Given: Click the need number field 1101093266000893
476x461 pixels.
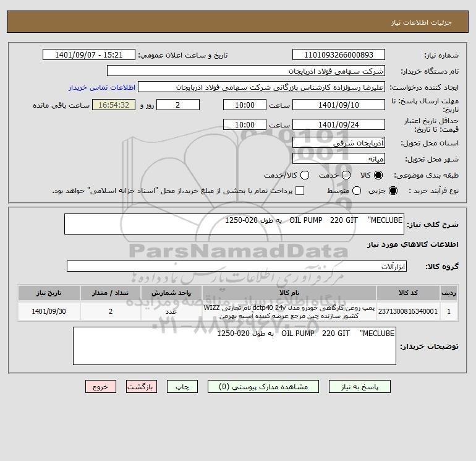Looking at the screenshot, I should (339, 54).
